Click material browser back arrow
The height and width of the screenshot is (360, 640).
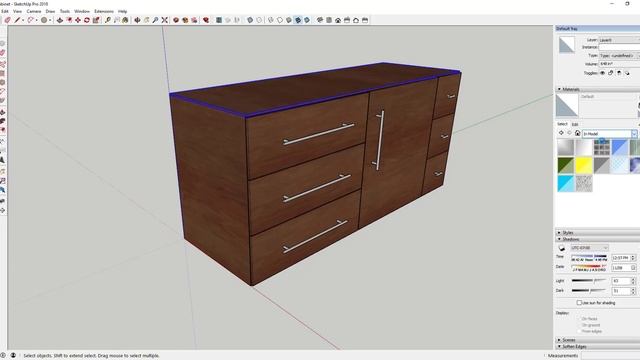[x=561, y=133]
